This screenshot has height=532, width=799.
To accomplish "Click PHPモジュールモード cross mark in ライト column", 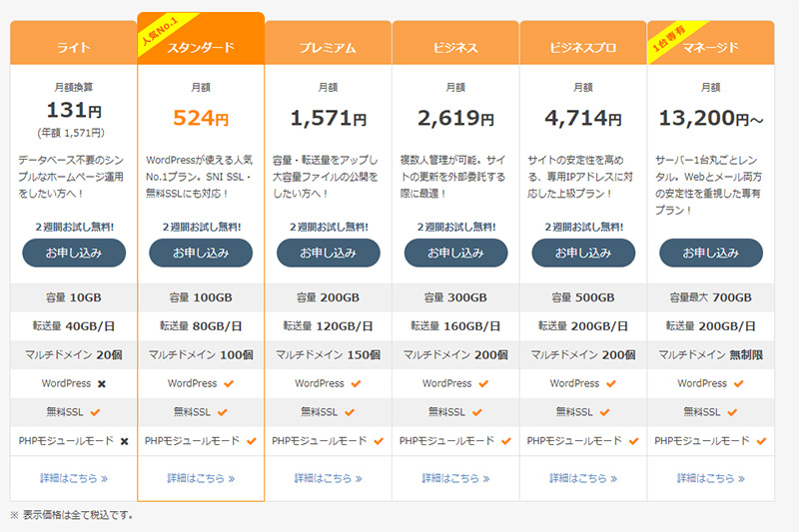I will coord(124,441).
